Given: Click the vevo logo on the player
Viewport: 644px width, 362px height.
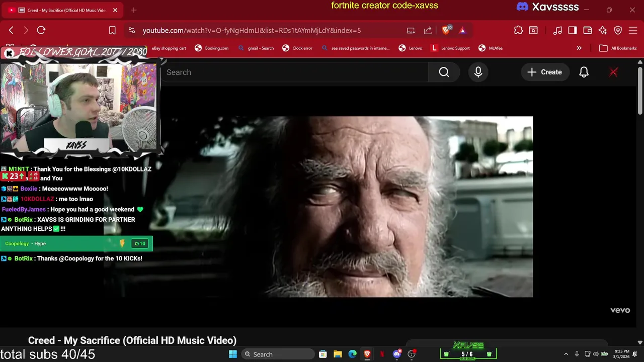Looking at the screenshot, I should click(x=620, y=310).
